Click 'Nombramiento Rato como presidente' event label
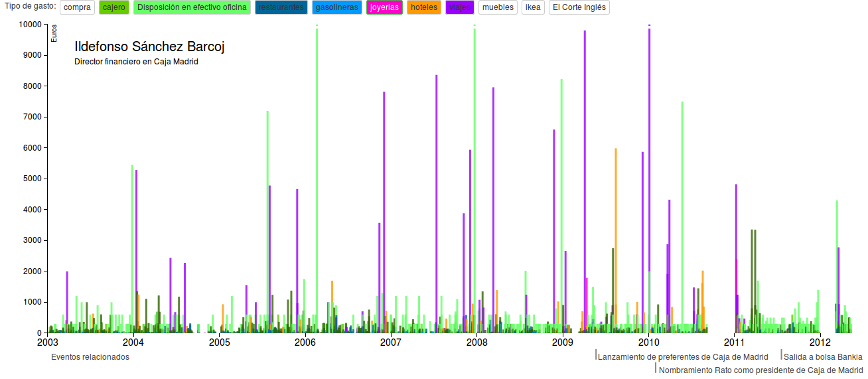 (x=760, y=370)
